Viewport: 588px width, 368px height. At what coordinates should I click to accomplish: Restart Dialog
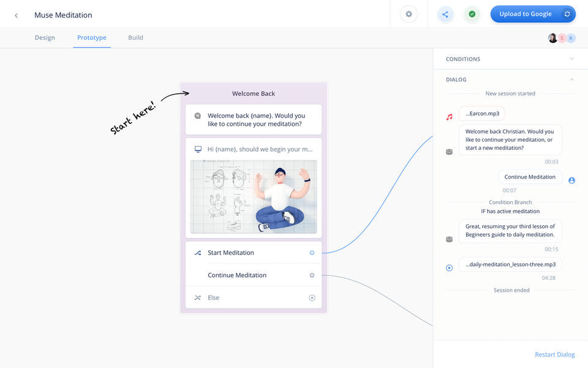pos(555,355)
